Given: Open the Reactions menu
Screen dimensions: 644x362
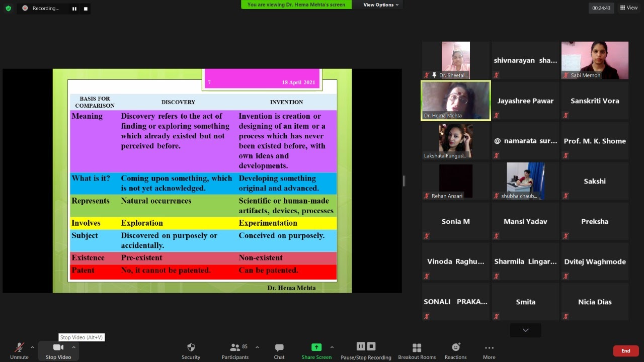Looking at the screenshot, I should coord(455,347).
